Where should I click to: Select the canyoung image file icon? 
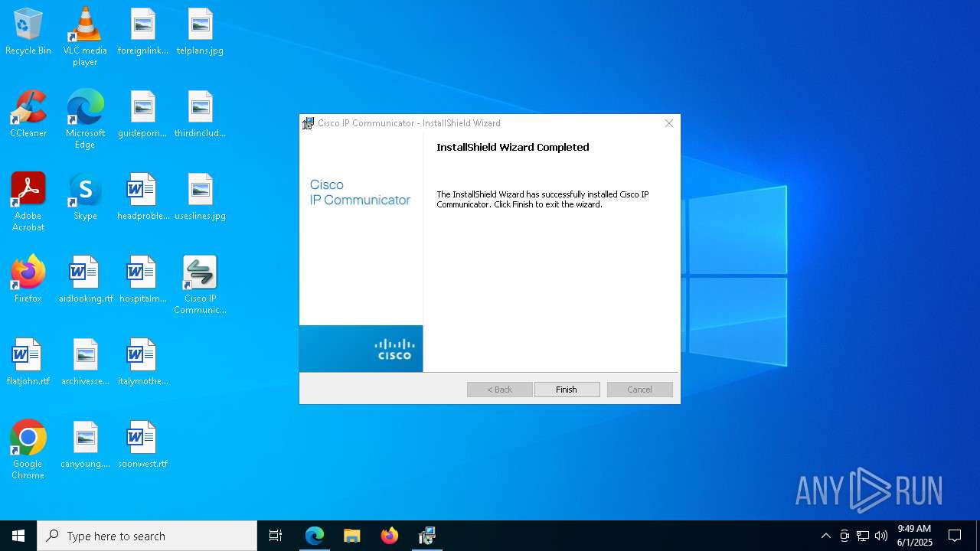coord(85,445)
